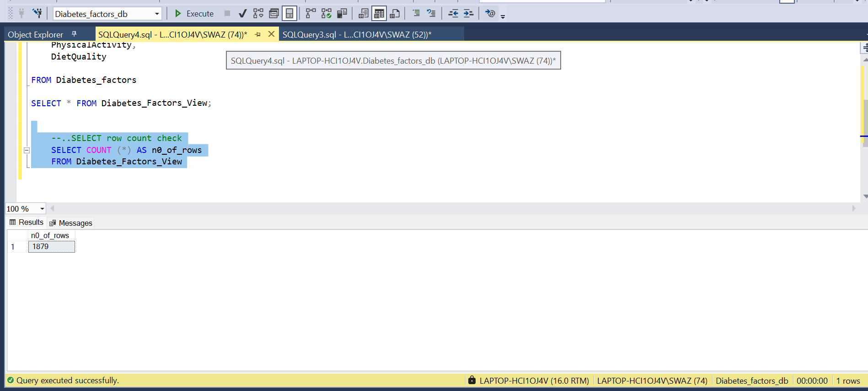
Task: Click 'LAPTOP-HCI1OJ4V\SWAZ (74)' status entry
Action: pyautogui.click(x=652, y=380)
